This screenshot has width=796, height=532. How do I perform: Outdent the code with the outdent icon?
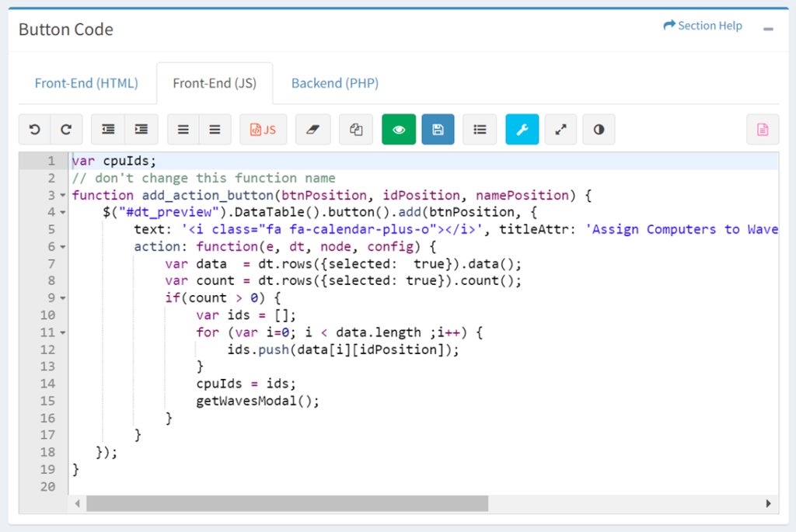tap(108, 130)
